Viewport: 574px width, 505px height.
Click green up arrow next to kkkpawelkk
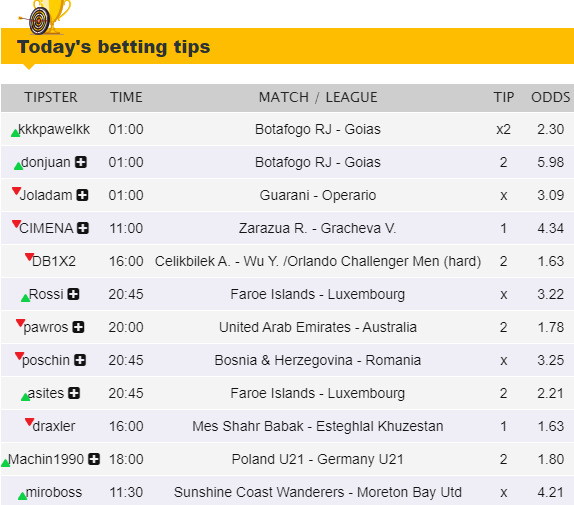[x=15, y=133]
